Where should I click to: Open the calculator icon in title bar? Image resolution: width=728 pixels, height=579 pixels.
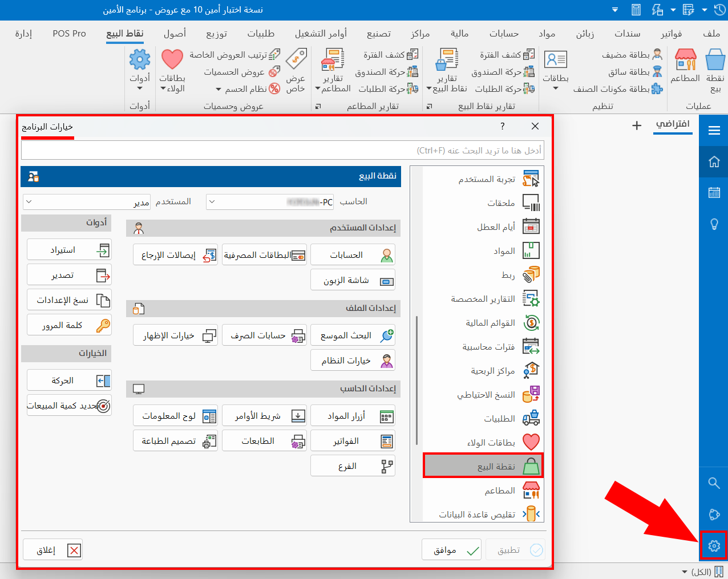(x=636, y=10)
